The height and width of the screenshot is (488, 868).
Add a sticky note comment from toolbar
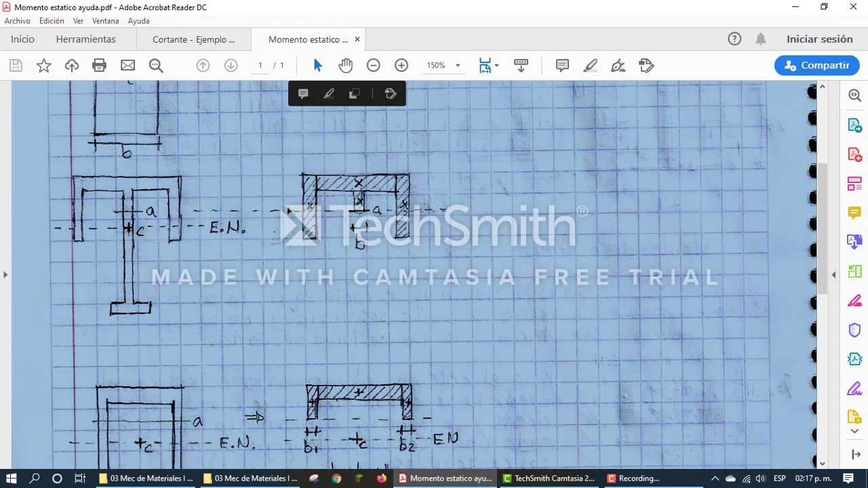tap(562, 66)
